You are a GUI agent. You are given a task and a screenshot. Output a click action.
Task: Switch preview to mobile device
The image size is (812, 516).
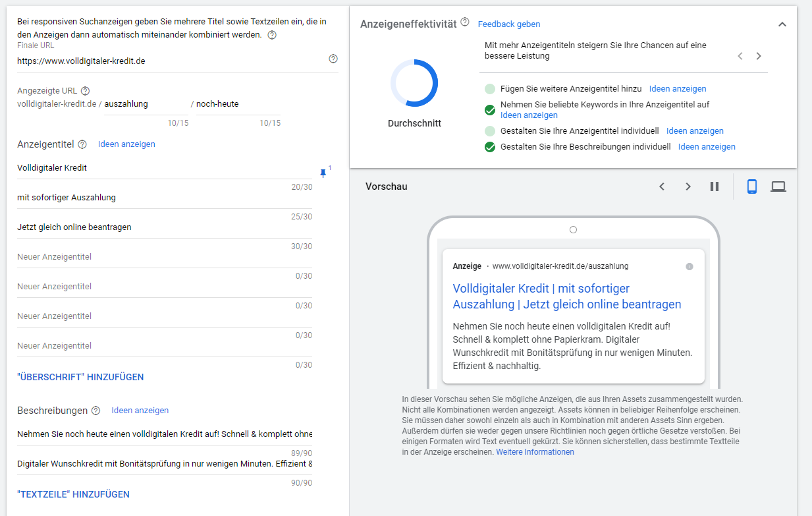click(752, 186)
